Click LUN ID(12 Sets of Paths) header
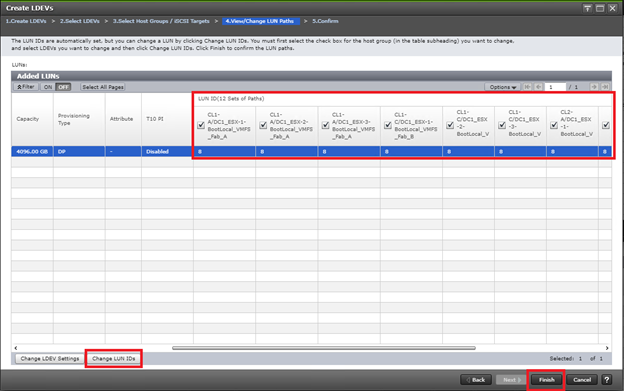This screenshot has height=391, width=624. [231, 99]
